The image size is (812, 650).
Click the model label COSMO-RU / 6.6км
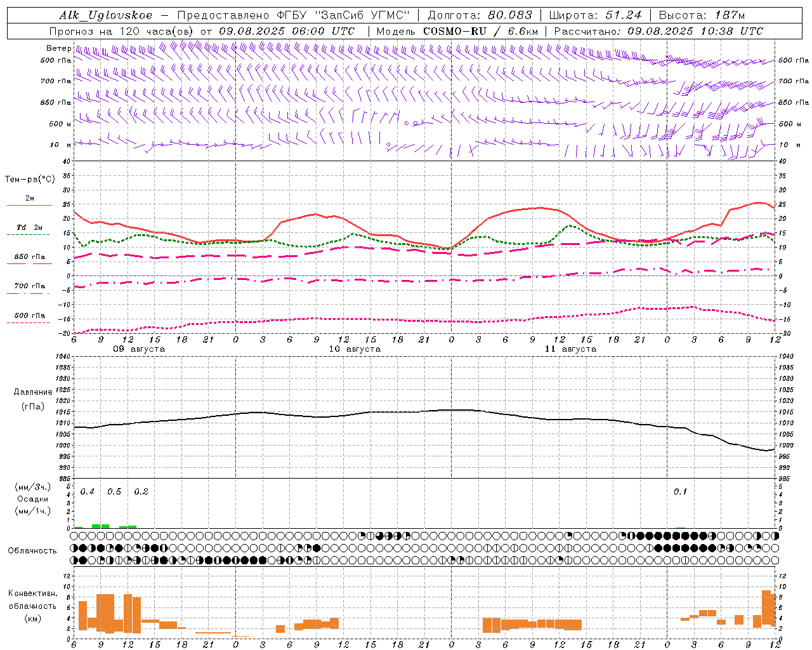pos(481,31)
